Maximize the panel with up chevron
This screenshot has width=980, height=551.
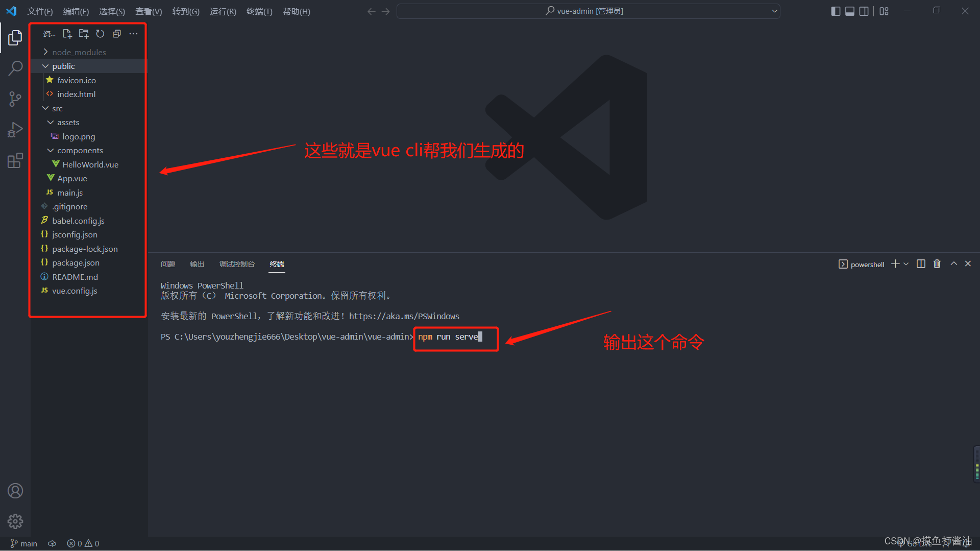953,264
